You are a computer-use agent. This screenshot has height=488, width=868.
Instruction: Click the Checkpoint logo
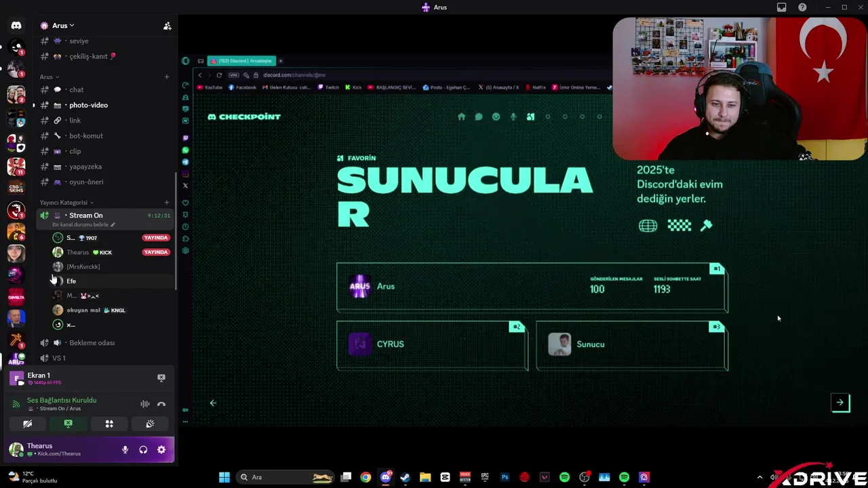[244, 117]
